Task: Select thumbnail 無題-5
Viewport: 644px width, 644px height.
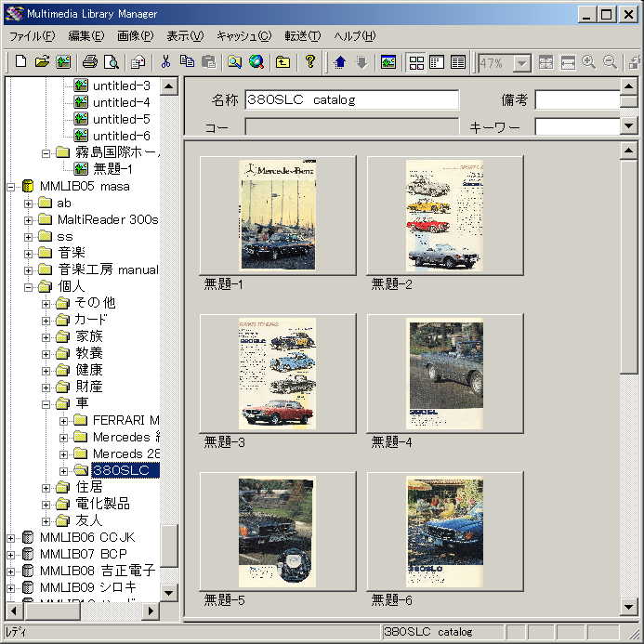Action: click(278, 532)
